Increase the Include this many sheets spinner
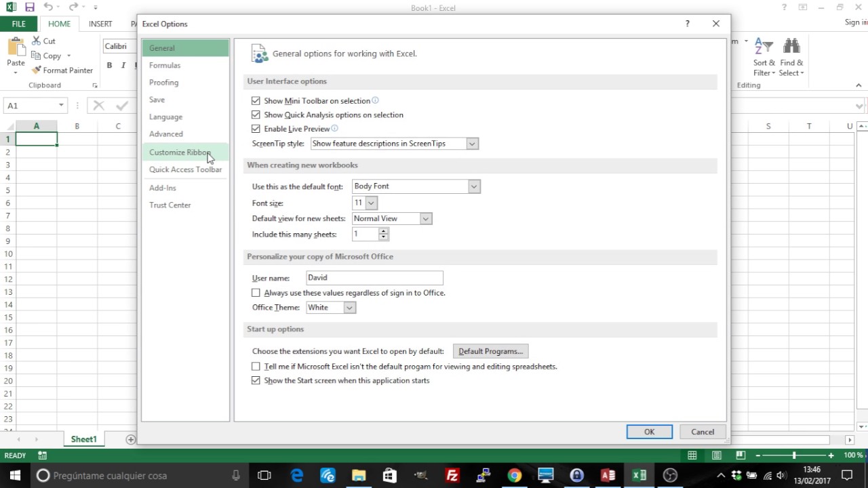The image size is (868, 488). pos(384,230)
